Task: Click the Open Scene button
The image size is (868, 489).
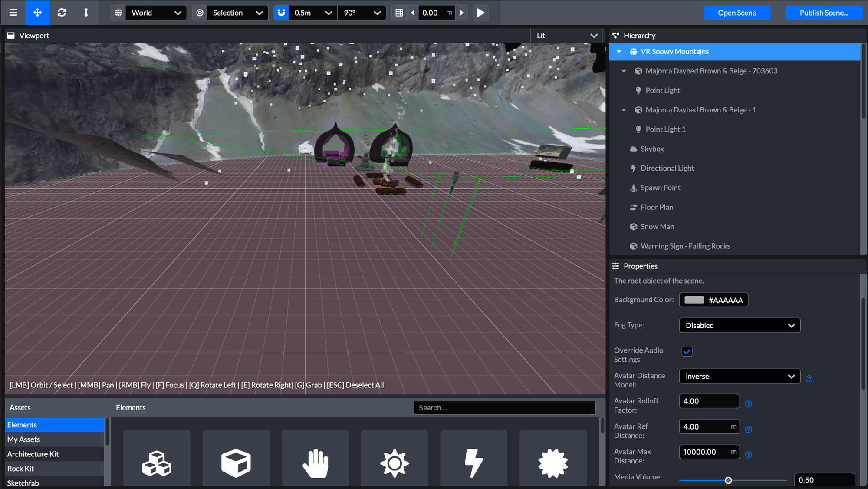Action: pos(736,13)
